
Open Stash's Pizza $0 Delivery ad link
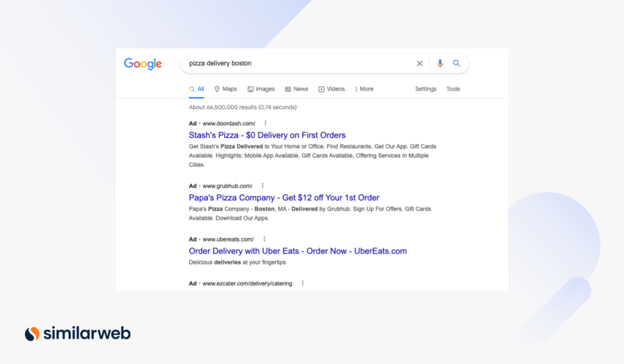coord(267,135)
